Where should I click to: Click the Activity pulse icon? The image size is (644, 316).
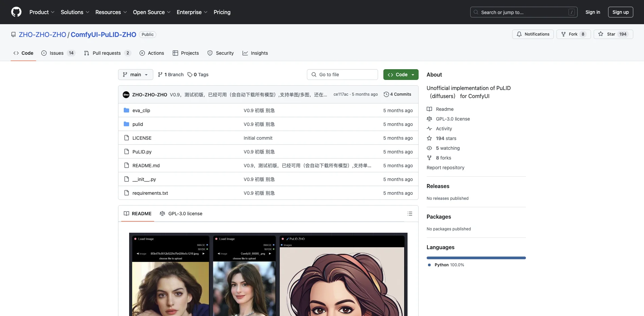429,129
